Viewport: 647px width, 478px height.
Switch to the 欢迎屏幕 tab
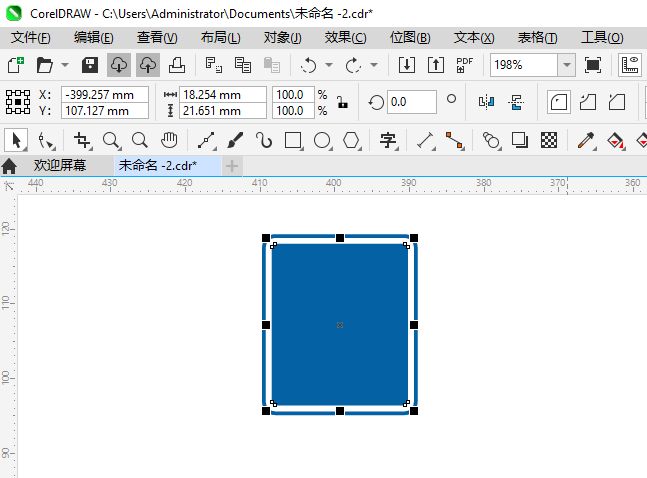(x=60, y=166)
